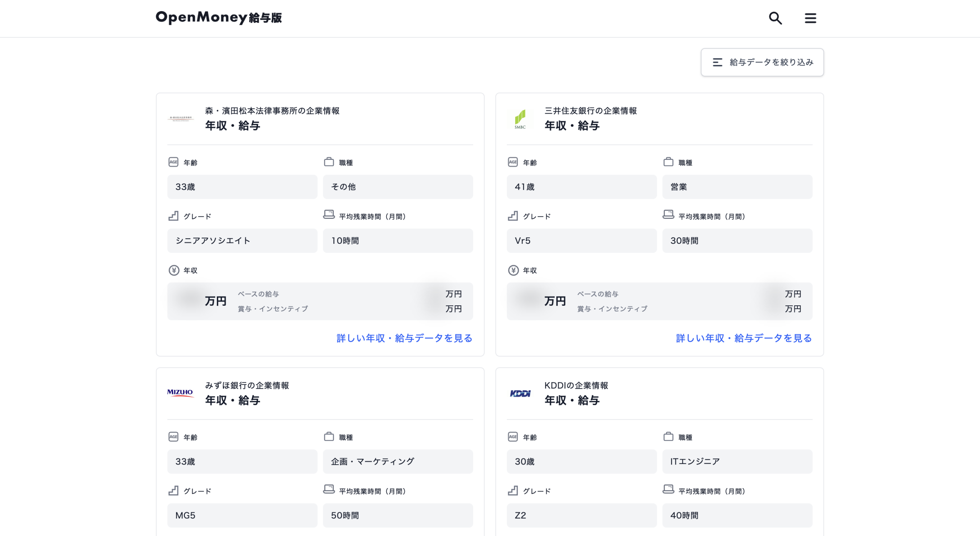The height and width of the screenshot is (536, 980).
Task: Open 三井住友銀行の企業情報 link
Action: (x=591, y=111)
